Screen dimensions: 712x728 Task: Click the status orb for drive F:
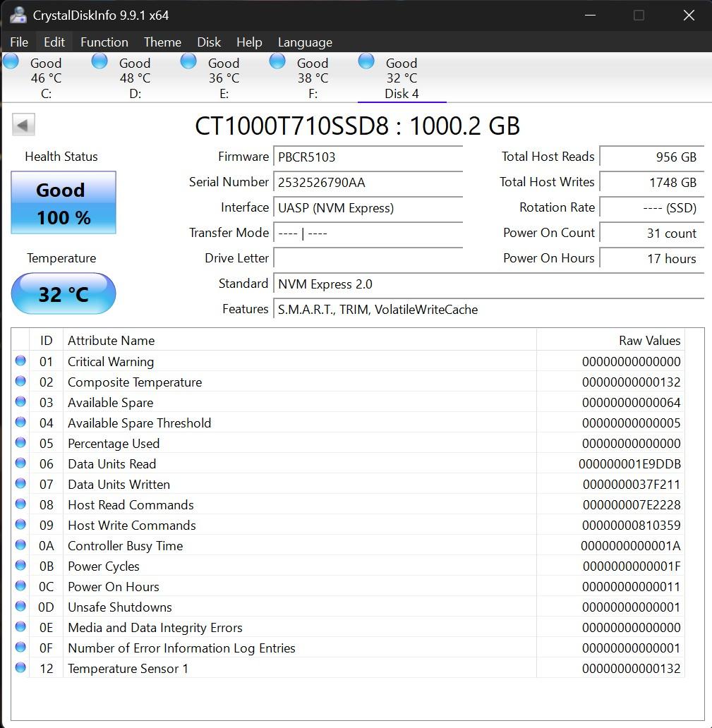coord(277,61)
